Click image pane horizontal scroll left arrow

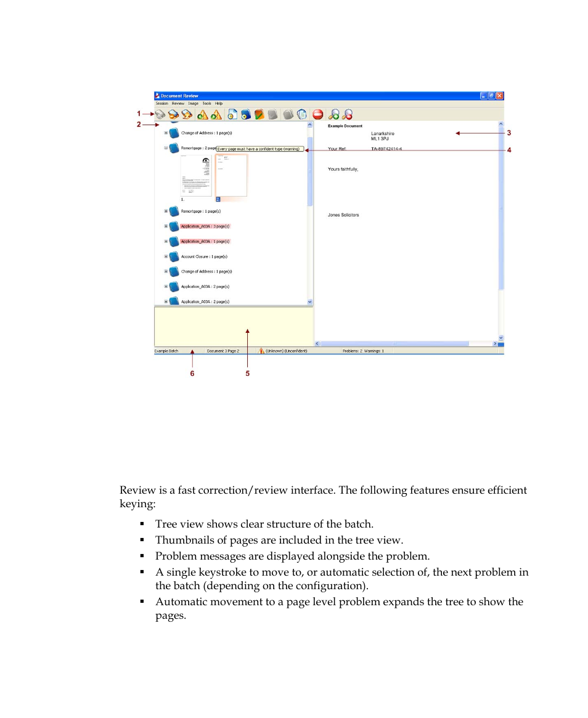point(317,343)
